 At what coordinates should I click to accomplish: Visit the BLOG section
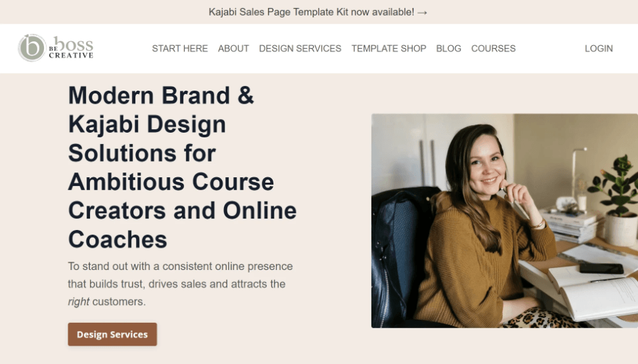[449, 49]
